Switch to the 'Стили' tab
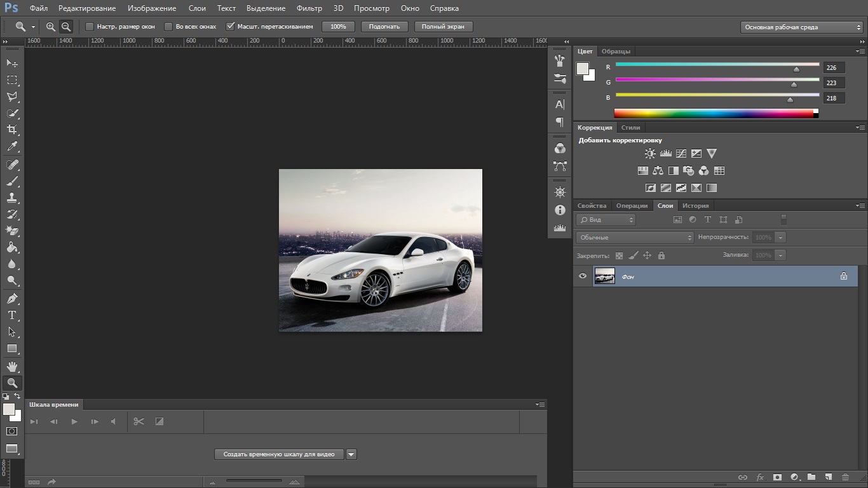Screen dimensions: 868x488 point(630,128)
